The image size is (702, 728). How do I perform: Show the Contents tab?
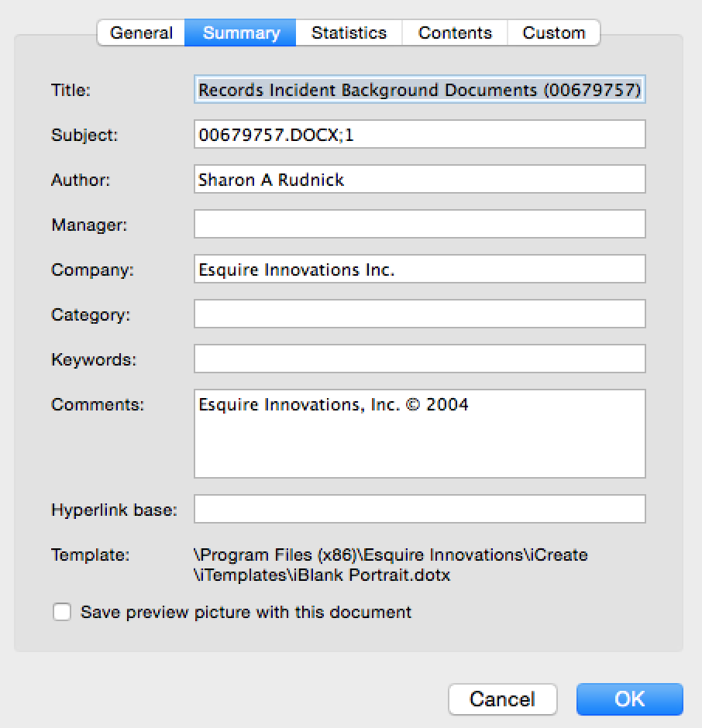pos(455,33)
